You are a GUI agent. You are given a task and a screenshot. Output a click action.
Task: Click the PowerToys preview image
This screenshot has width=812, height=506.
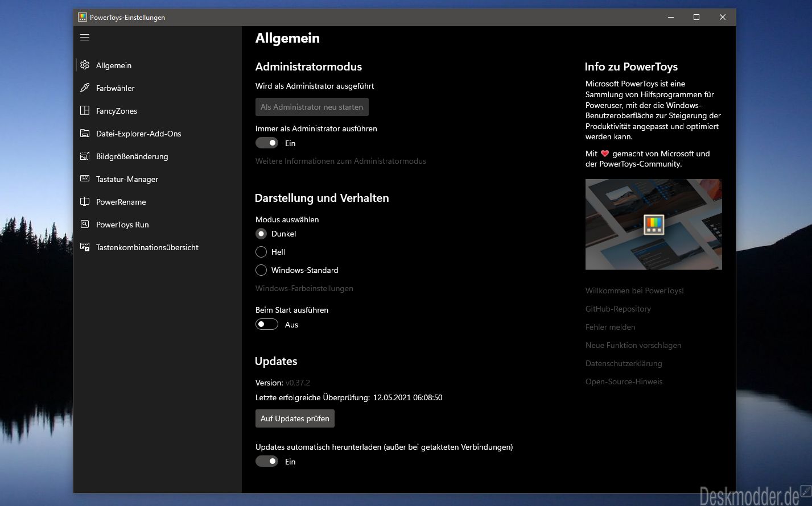(x=654, y=225)
